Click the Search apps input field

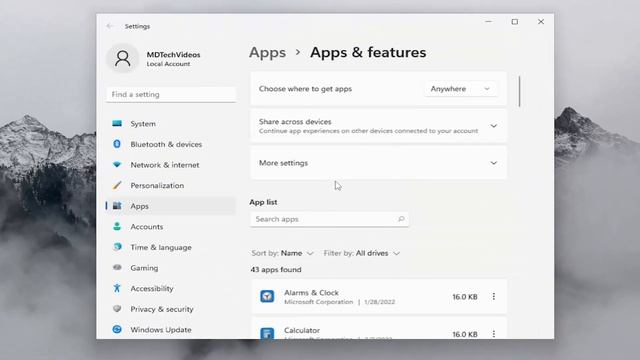(x=329, y=219)
